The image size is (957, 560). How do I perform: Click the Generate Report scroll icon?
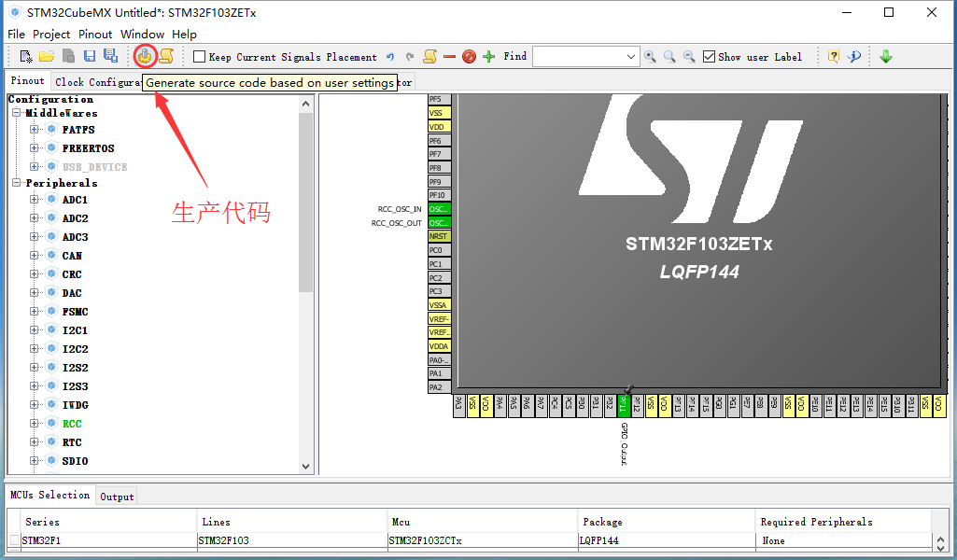(166, 56)
